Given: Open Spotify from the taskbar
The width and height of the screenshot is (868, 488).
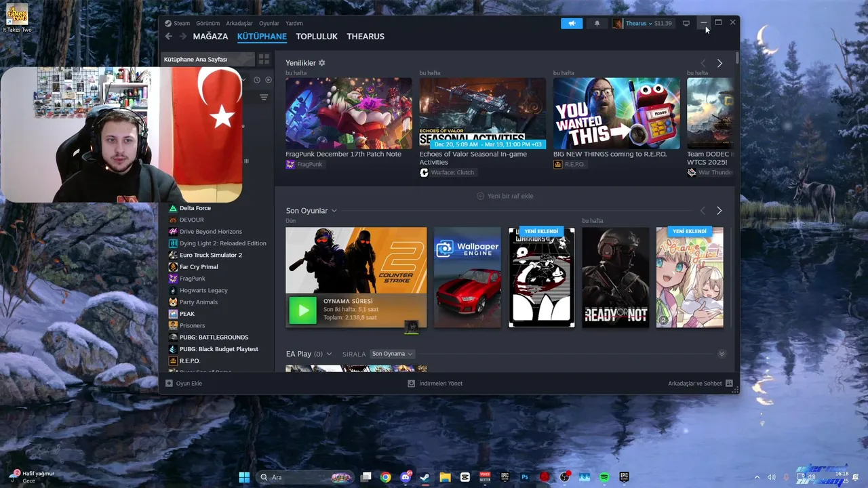Looking at the screenshot, I should click(x=604, y=477).
